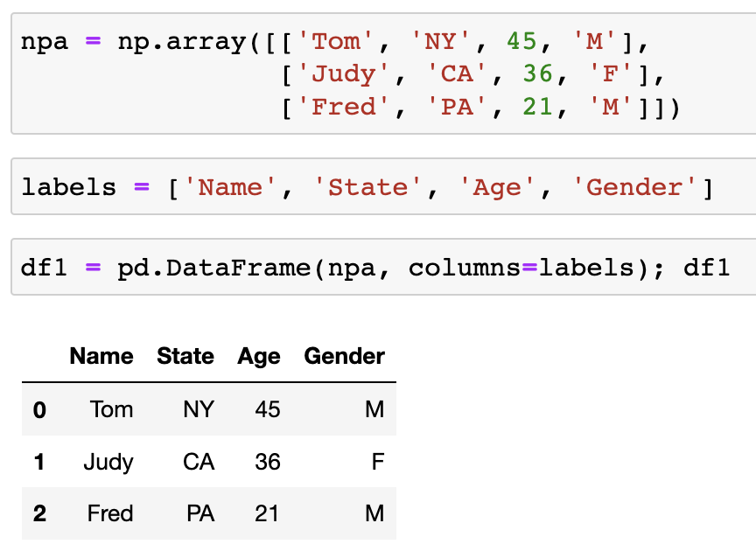This screenshot has width=756, height=558.
Task: Click the 'Tom' string in the code
Action: pos(336,41)
